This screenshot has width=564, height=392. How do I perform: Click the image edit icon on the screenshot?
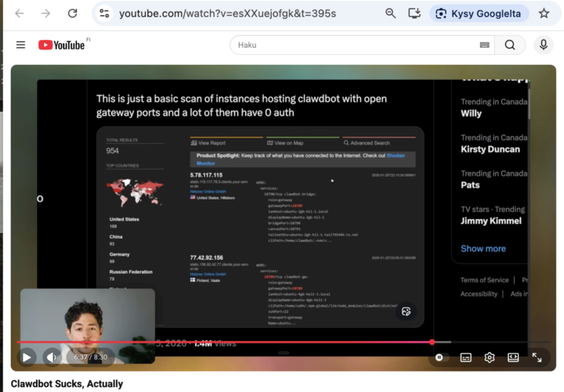[x=406, y=311]
